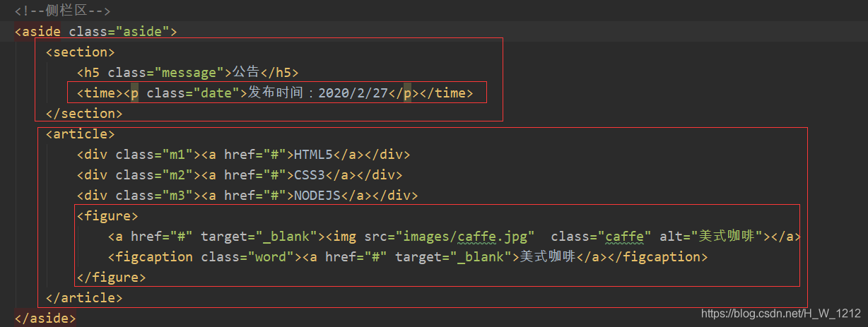This screenshot has height=327, width=868.
Task: Click the opening <article> tag
Action: 80,134
